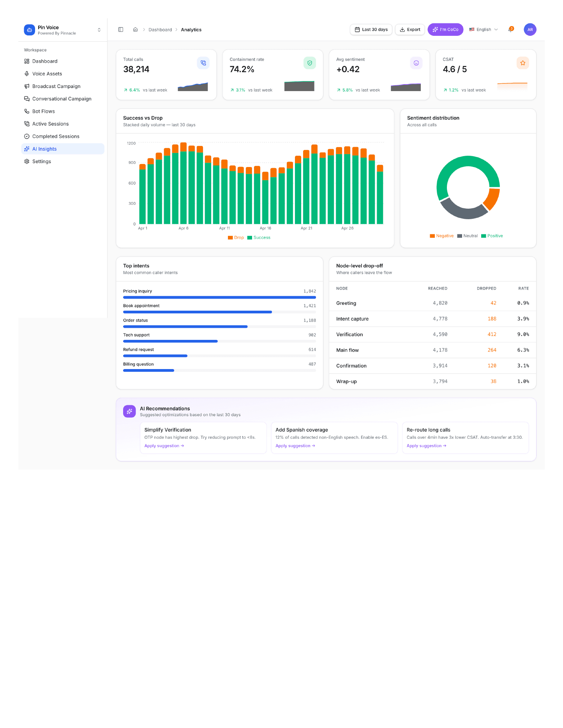Click the Active Sessions phone-call icon
The width and height of the screenshot is (563, 728).
27,124
